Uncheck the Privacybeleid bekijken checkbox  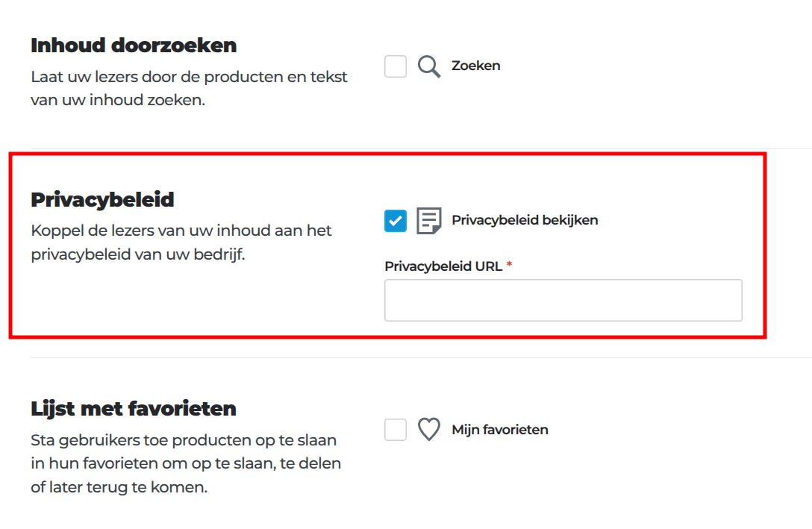[395, 221]
